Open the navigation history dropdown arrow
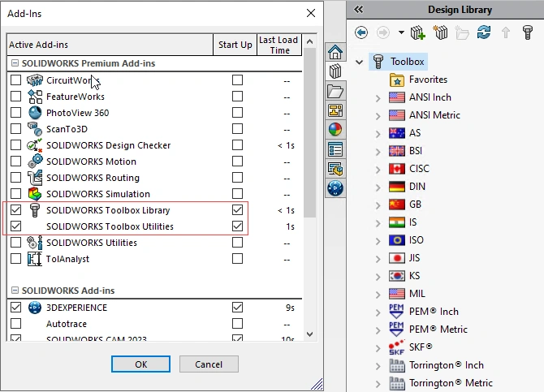The height and width of the screenshot is (392, 544). pos(401,32)
